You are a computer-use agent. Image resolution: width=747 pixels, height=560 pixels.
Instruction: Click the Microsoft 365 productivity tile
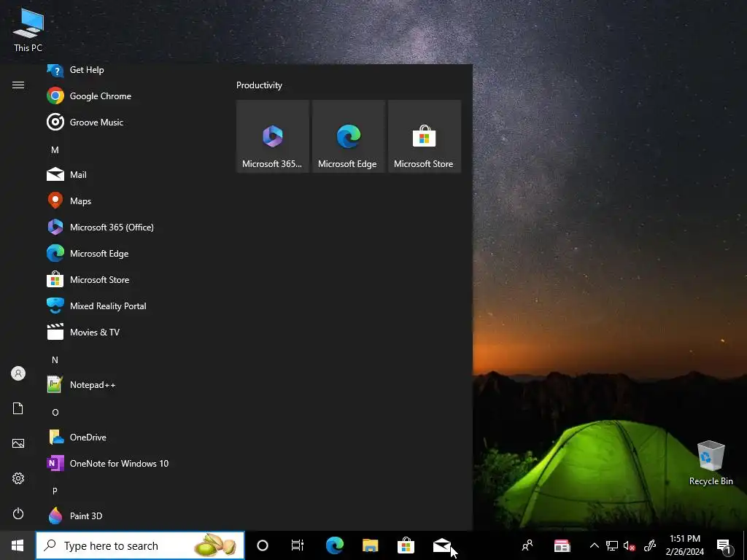pyautogui.click(x=273, y=136)
